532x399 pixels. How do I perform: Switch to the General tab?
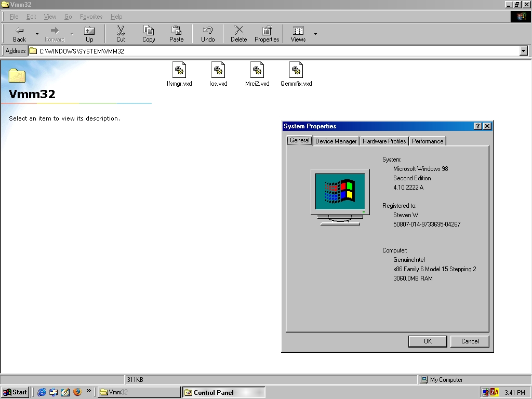tap(300, 140)
